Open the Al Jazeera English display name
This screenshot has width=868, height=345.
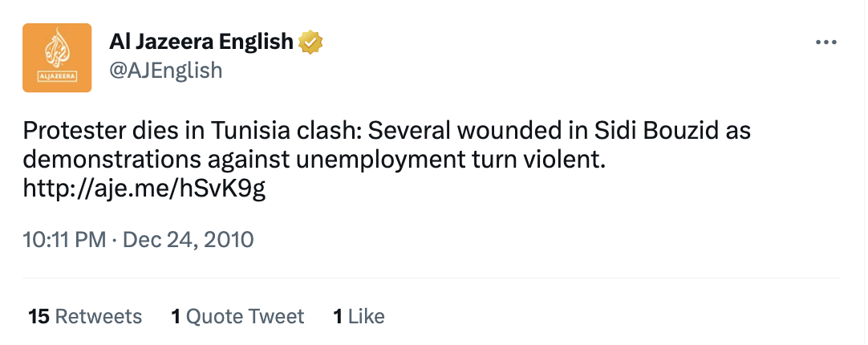(201, 43)
